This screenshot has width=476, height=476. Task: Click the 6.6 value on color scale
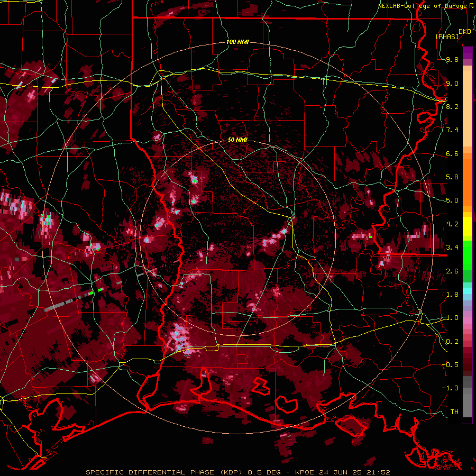pos(452,153)
